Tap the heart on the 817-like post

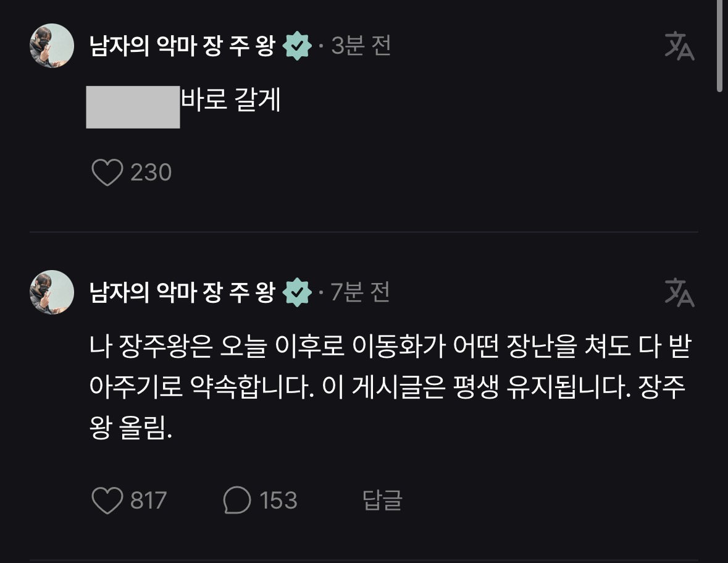pyautogui.click(x=107, y=500)
